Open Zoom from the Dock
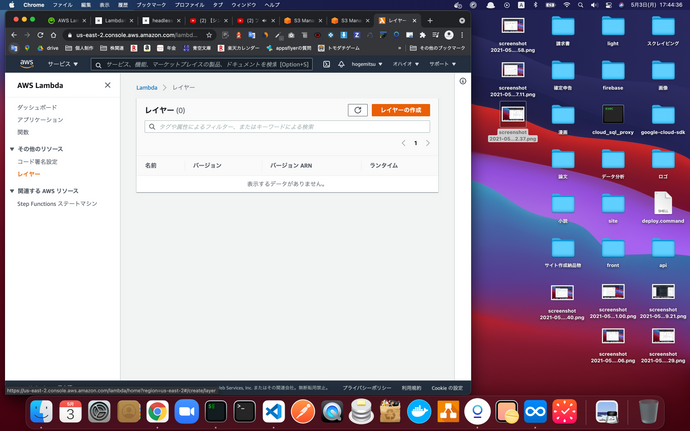This screenshot has height=431, width=690. point(187,412)
